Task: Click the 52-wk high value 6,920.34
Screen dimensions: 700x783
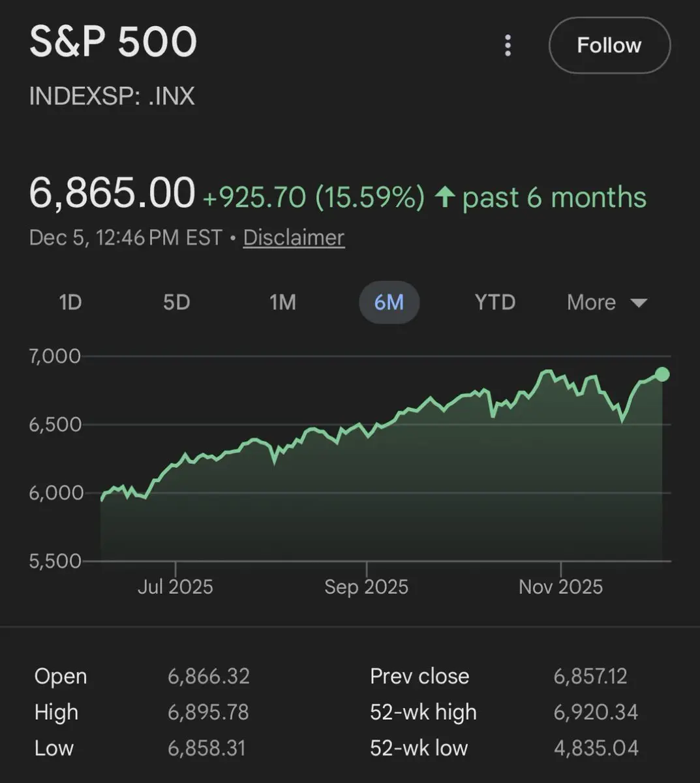Action: [596, 712]
